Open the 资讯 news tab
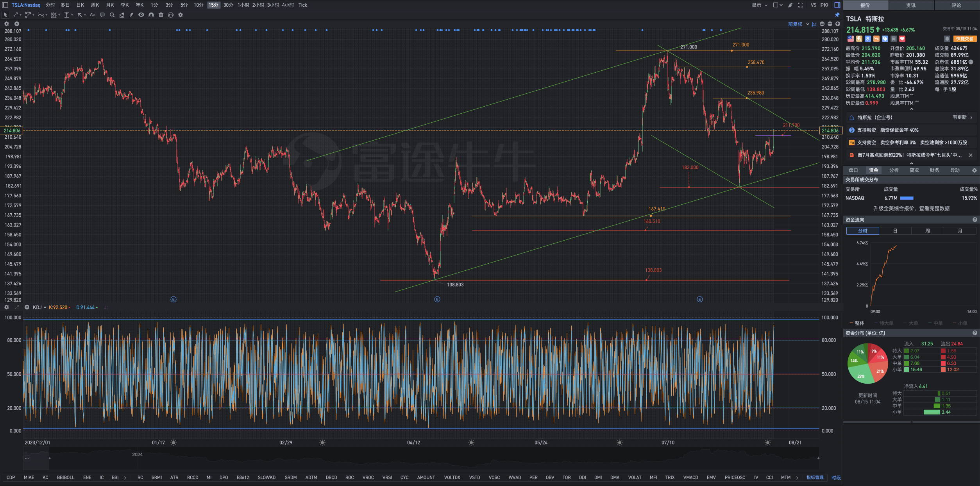Viewport: 980px width, 486px height. [x=911, y=5]
